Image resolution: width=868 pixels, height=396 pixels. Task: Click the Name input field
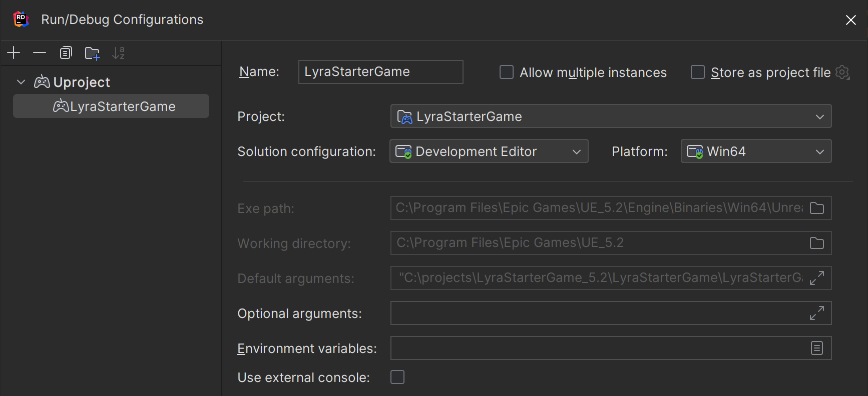(380, 72)
